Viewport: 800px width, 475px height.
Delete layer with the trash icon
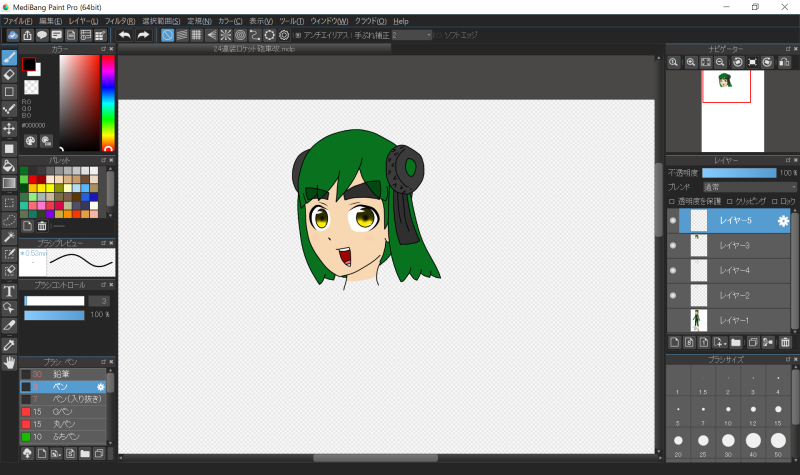click(x=785, y=342)
